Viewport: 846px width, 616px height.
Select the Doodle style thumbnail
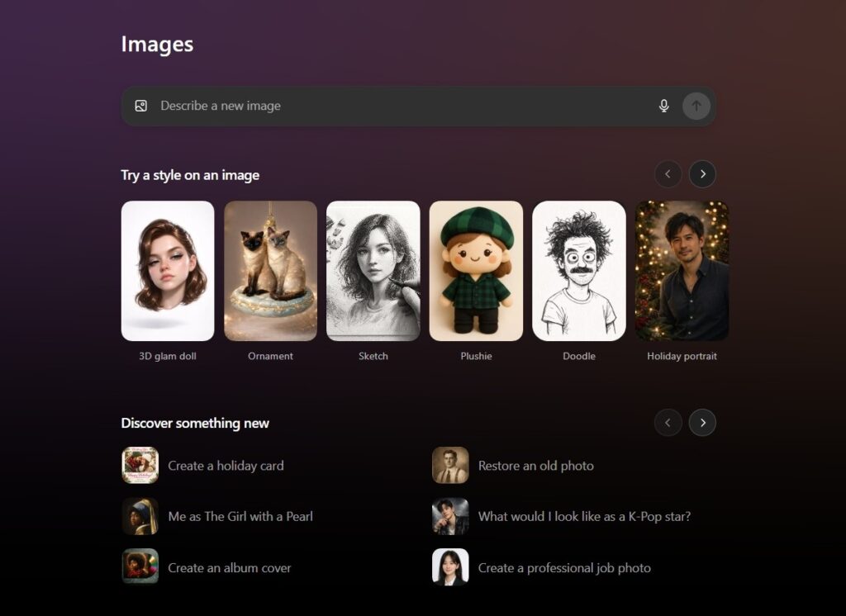click(x=578, y=270)
